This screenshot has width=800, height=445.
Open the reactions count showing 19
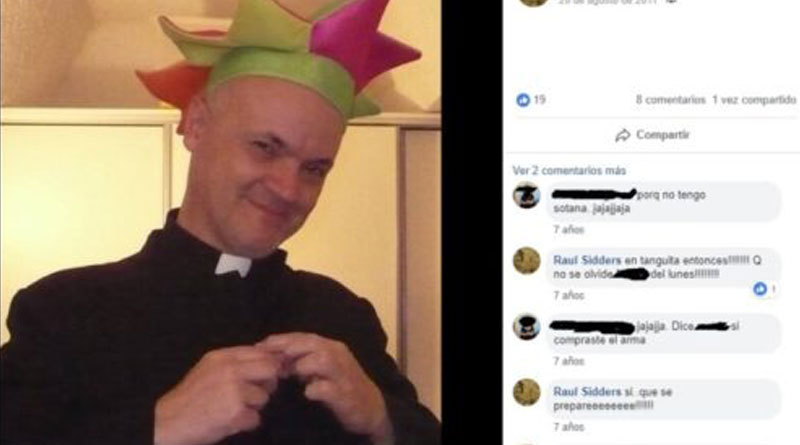pyautogui.click(x=539, y=100)
